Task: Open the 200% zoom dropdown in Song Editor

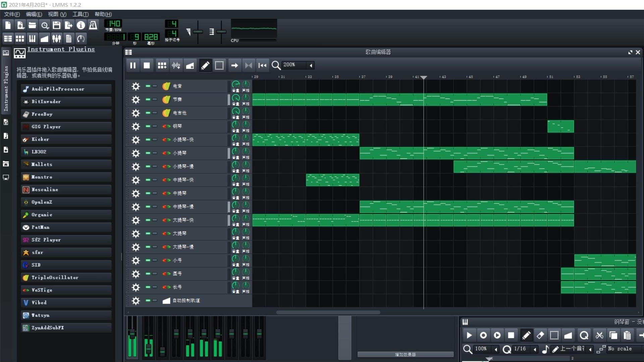Action: tap(311, 65)
